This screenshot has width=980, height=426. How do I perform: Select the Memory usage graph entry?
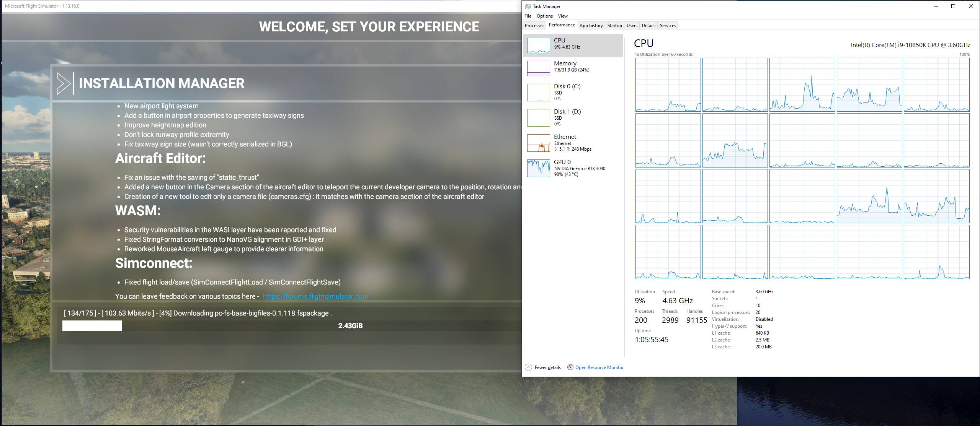pyautogui.click(x=538, y=68)
